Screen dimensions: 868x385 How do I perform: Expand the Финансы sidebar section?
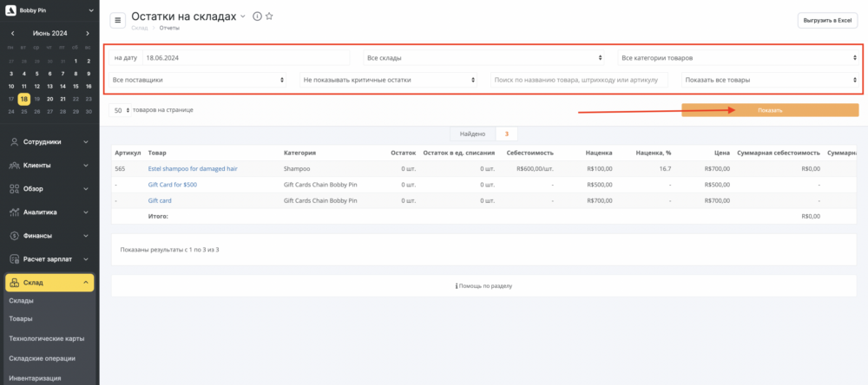86,236
